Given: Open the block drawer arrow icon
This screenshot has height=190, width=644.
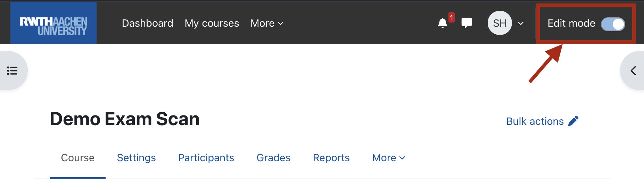Looking at the screenshot, I should (x=633, y=71).
